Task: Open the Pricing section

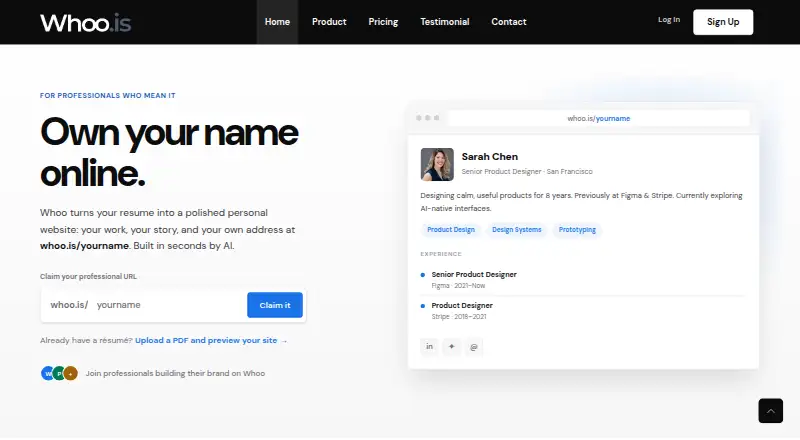Action: pyautogui.click(x=383, y=22)
